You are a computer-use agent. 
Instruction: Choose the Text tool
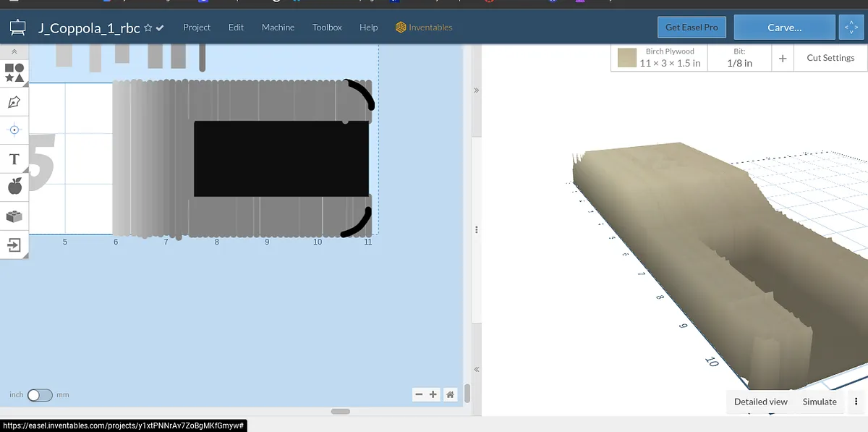coord(14,159)
